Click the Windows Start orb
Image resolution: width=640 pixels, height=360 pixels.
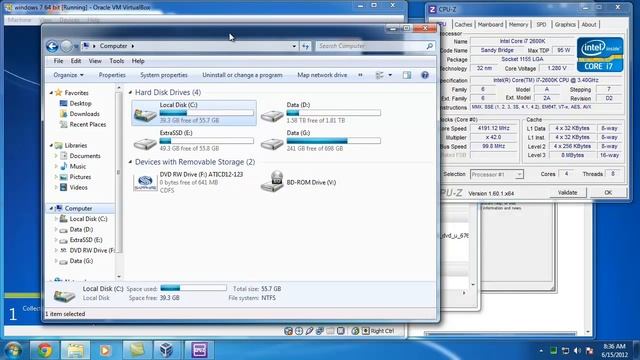(14, 350)
